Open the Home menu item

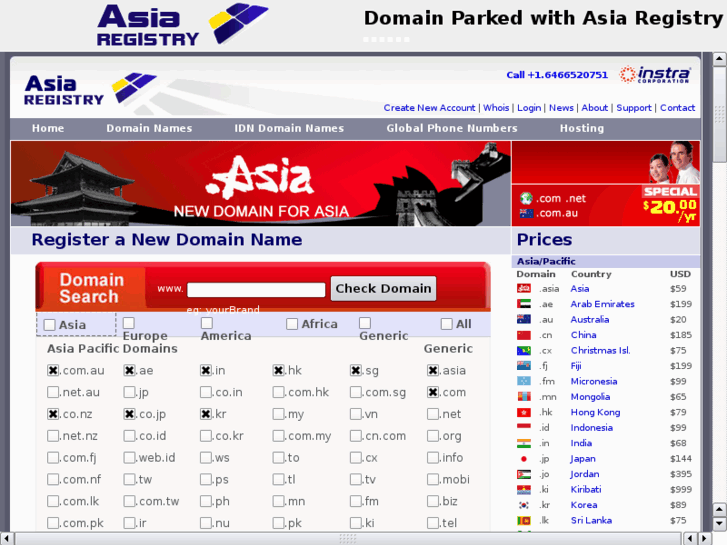point(48,128)
